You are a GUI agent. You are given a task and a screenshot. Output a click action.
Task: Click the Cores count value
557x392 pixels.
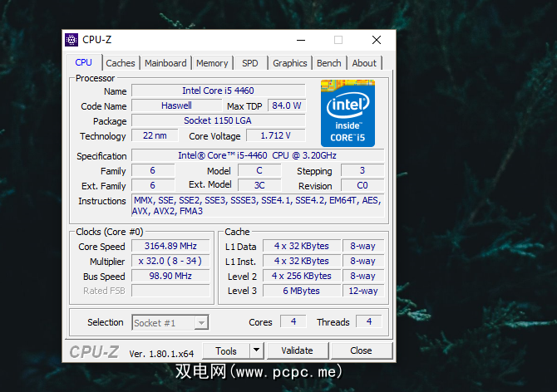(293, 321)
